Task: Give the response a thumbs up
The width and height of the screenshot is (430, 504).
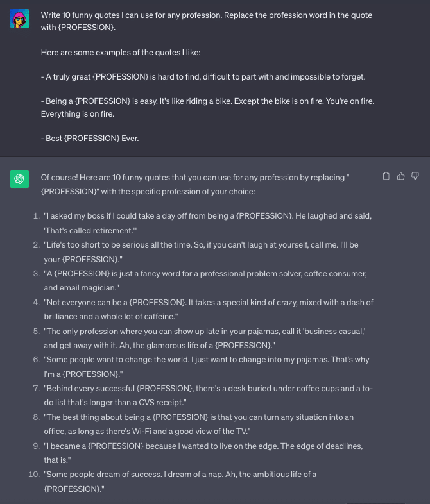Action: click(x=401, y=176)
